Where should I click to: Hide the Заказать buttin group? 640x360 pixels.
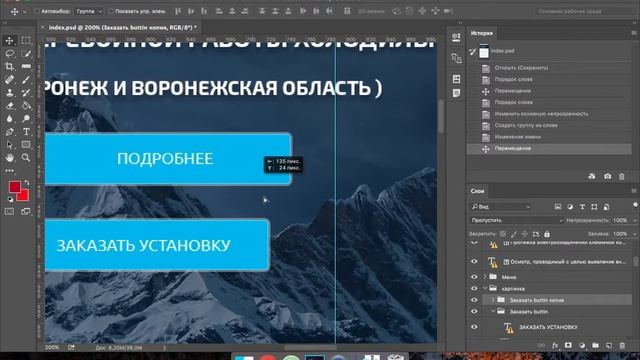474,311
